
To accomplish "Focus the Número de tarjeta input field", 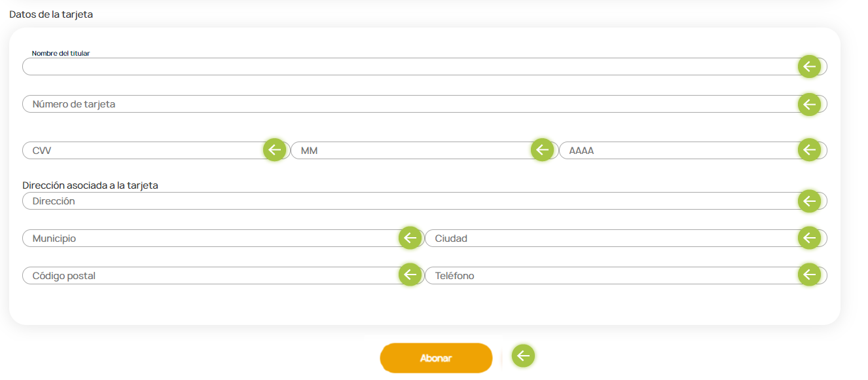I will click(425, 104).
